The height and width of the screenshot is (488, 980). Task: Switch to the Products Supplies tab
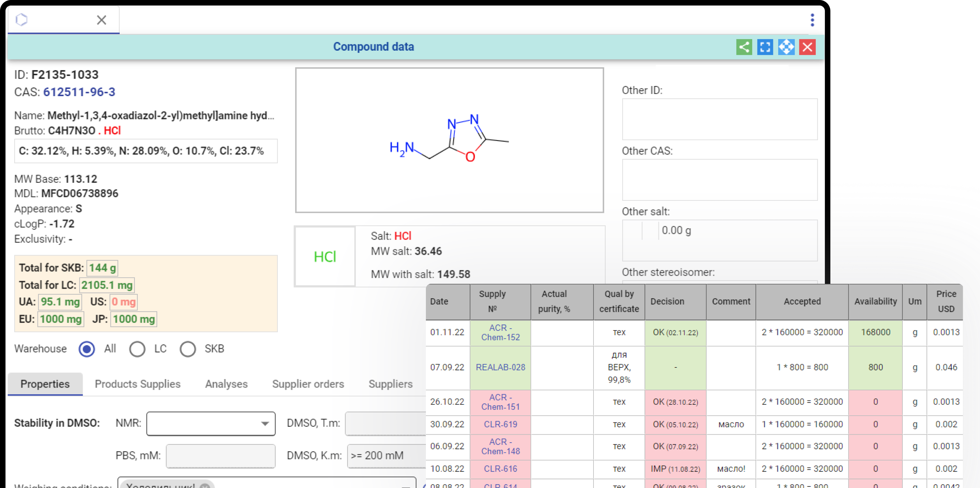tap(137, 384)
